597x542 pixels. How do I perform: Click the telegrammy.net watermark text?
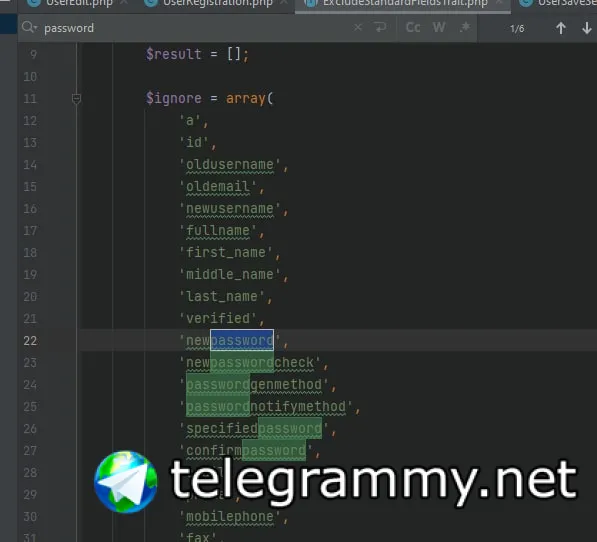click(374, 480)
